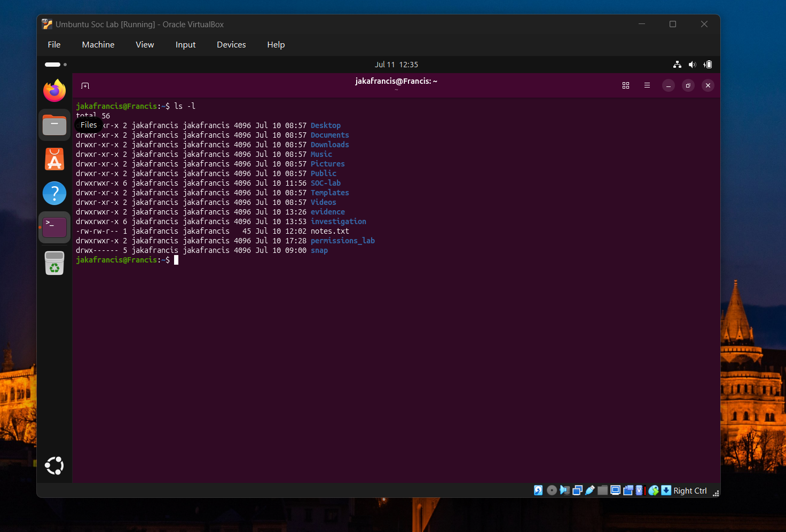
Task: Maximize the terminal window
Action: (688, 85)
